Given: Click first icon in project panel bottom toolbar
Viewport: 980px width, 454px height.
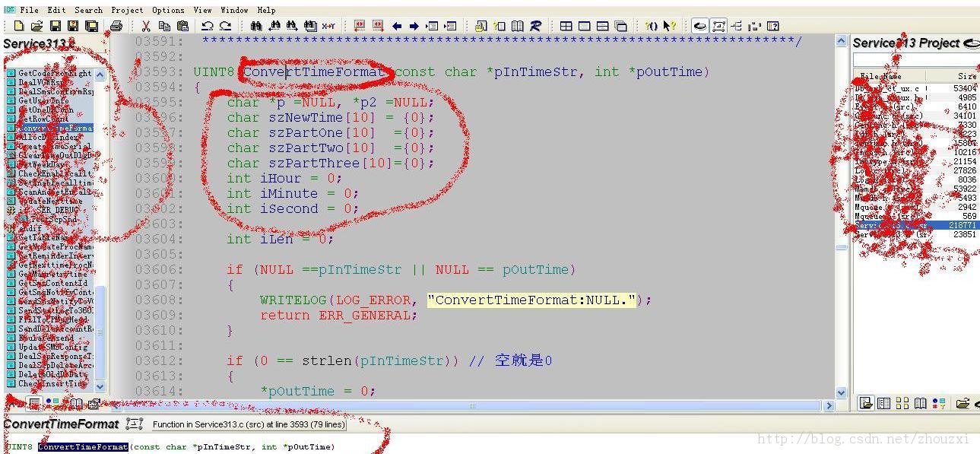Looking at the screenshot, I should (866, 403).
